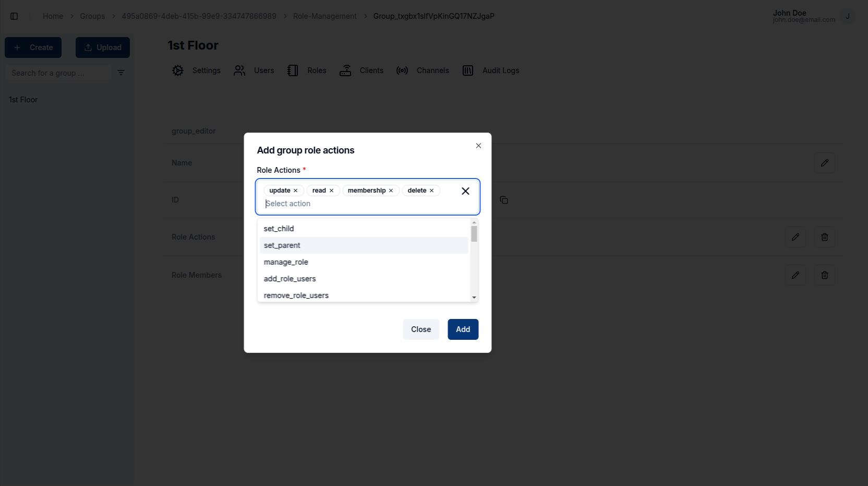Remove the delete action chip
Image resolution: width=868 pixels, height=486 pixels.
pyautogui.click(x=431, y=191)
